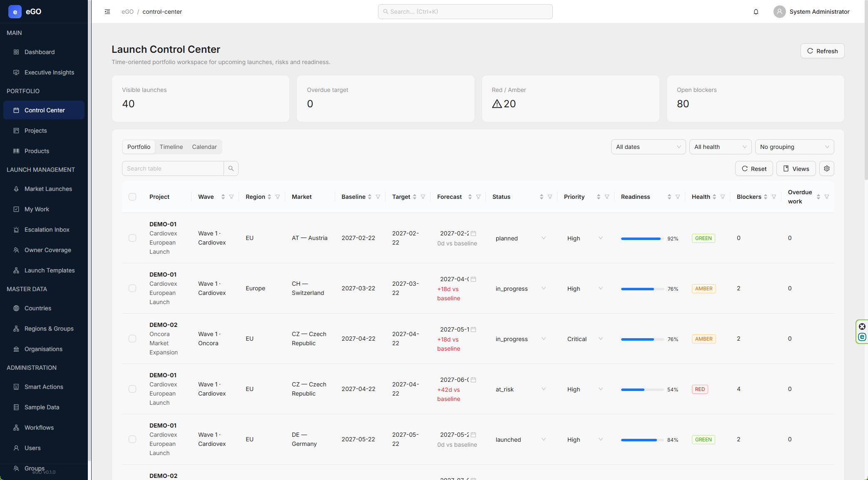Filter the Status column

[550, 197]
